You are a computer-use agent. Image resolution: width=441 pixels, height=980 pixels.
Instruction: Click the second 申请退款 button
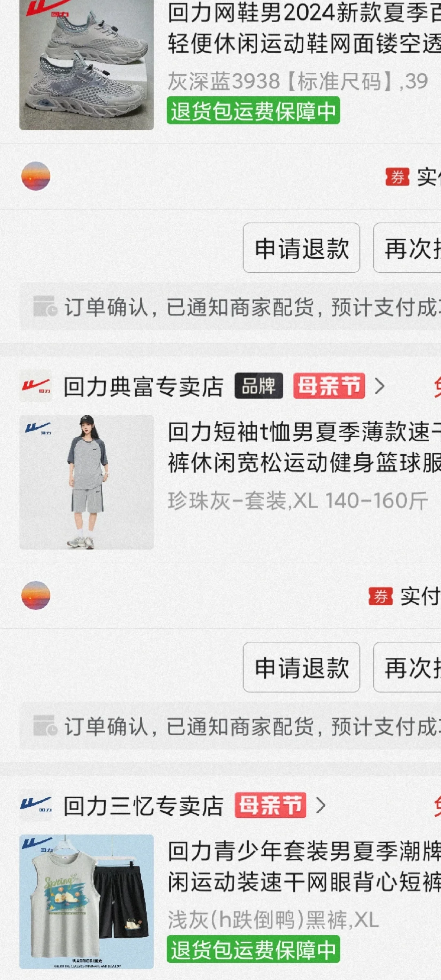(301, 667)
